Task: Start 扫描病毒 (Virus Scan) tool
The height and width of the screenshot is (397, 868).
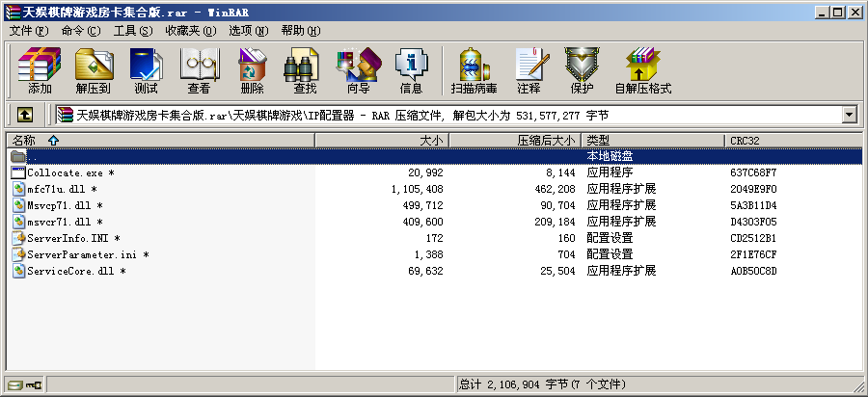Action: 474,71
